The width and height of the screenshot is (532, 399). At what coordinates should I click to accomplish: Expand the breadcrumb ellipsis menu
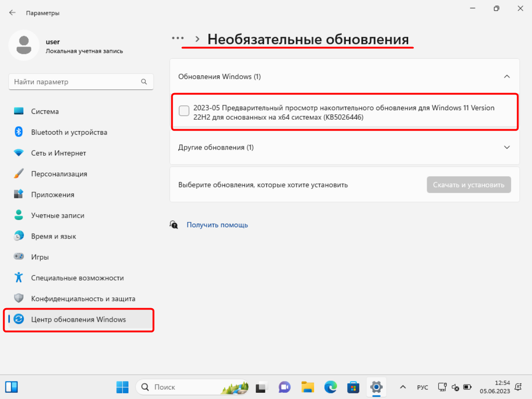point(178,38)
